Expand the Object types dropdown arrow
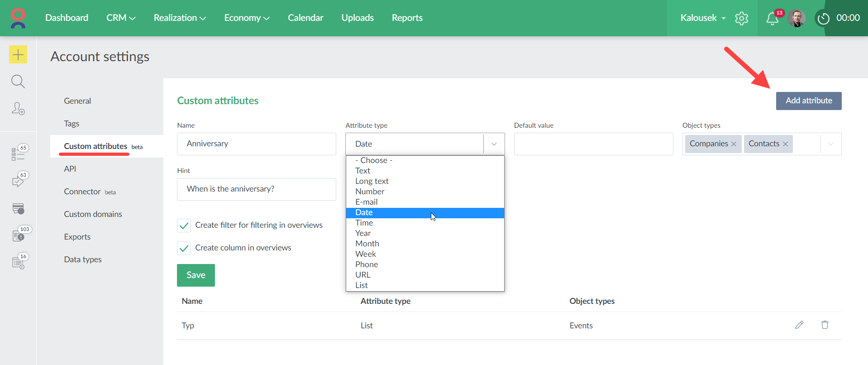This screenshot has width=868, height=365. point(830,144)
